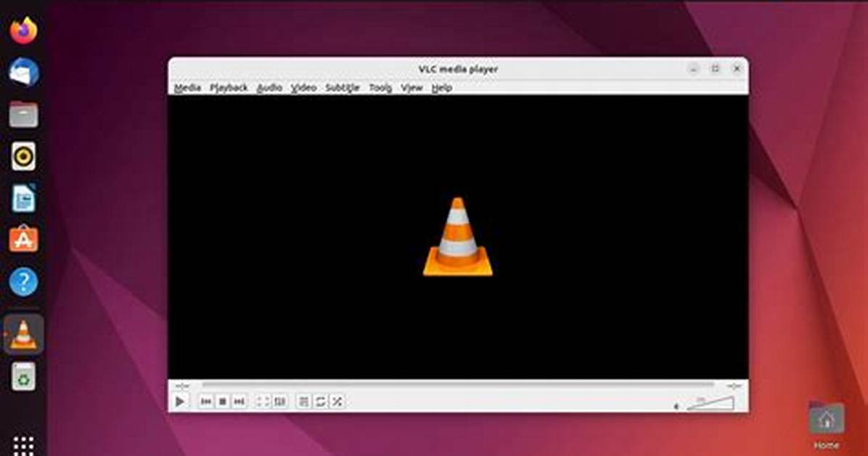Viewport: 868px width, 456px height.
Task: Go to the previous media track
Action: 206,402
